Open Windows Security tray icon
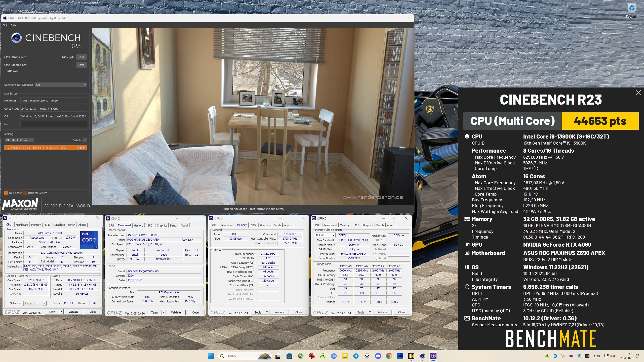644x362 pixels. point(579,356)
